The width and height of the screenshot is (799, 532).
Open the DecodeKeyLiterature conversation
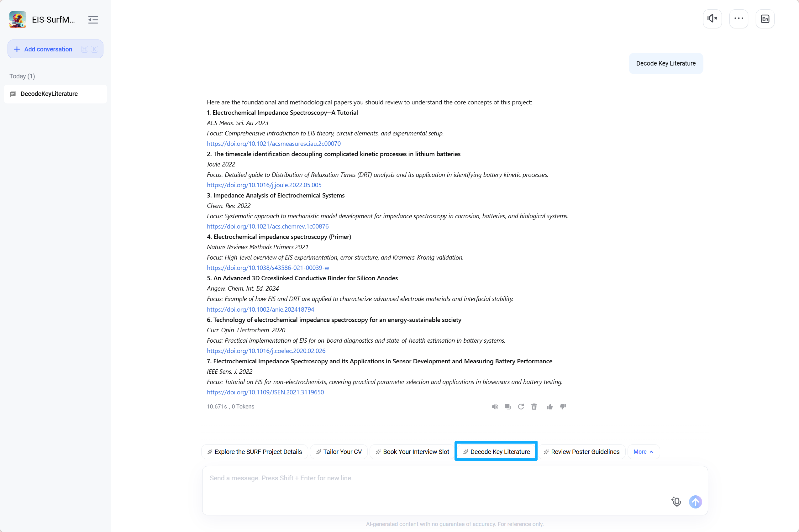click(55, 94)
